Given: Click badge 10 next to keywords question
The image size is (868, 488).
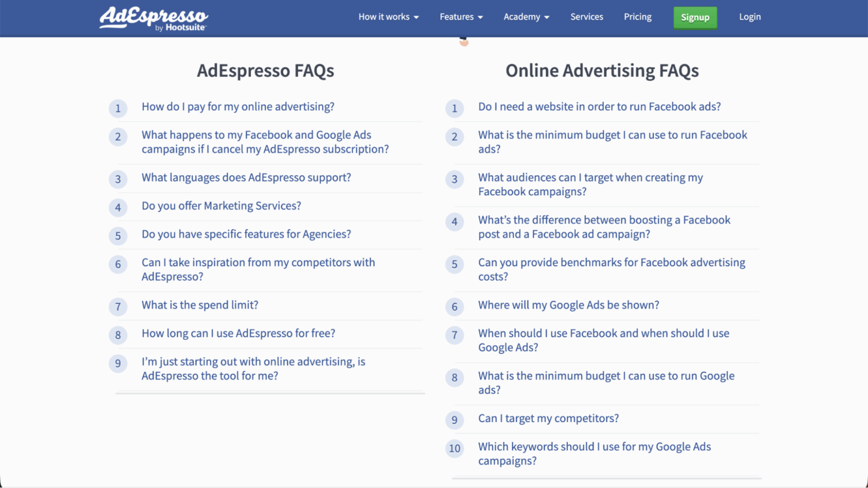Looking at the screenshot, I should point(455,448).
